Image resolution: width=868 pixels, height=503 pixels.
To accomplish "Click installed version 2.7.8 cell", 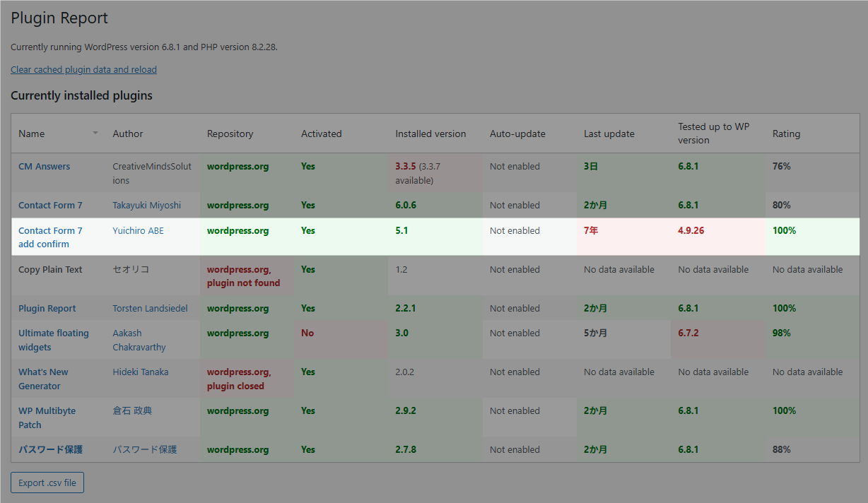I will [x=435, y=449].
